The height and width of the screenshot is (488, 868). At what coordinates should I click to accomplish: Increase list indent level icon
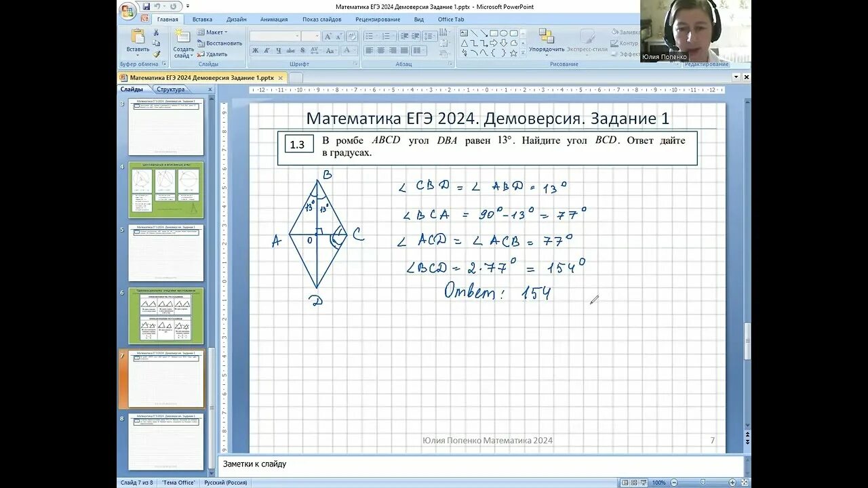pos(416,36)
